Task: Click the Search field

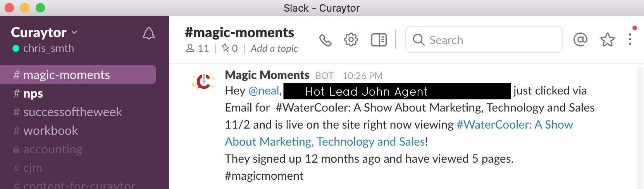Action: [x=484, y=40]
